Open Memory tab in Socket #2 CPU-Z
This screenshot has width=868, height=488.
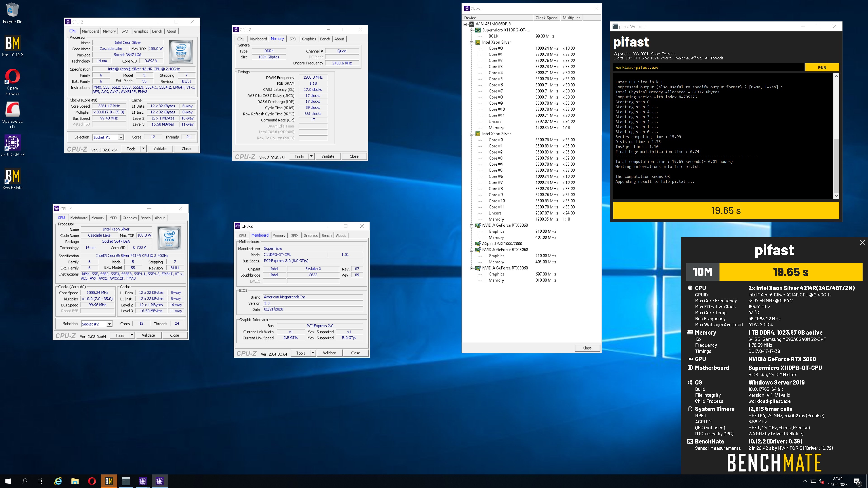coord(98,218)
